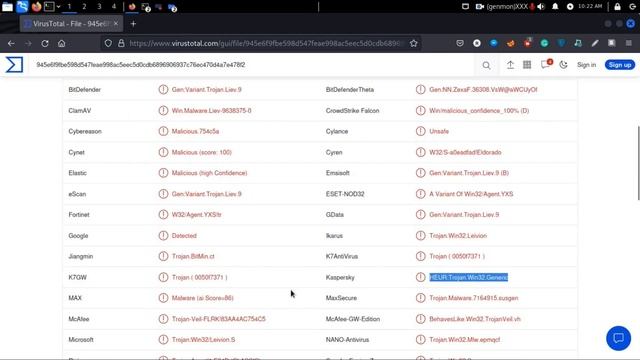Click MaxSecure result Trojan.Malware.7164915.susgen
The image size is (640, 360).
tap(473, 298)
